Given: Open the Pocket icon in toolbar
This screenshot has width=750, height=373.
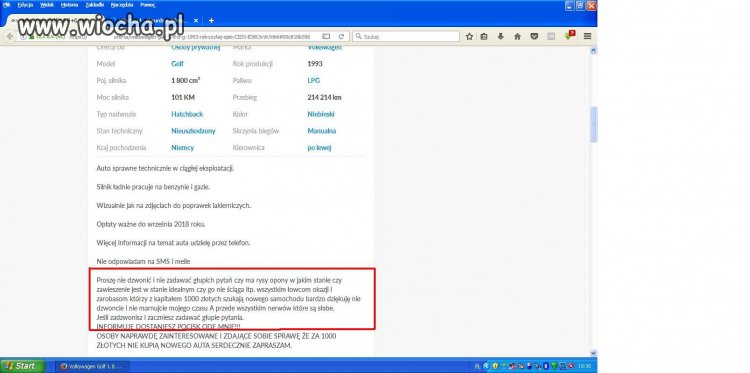Looking at the screenshot, I should pos(534,36).
